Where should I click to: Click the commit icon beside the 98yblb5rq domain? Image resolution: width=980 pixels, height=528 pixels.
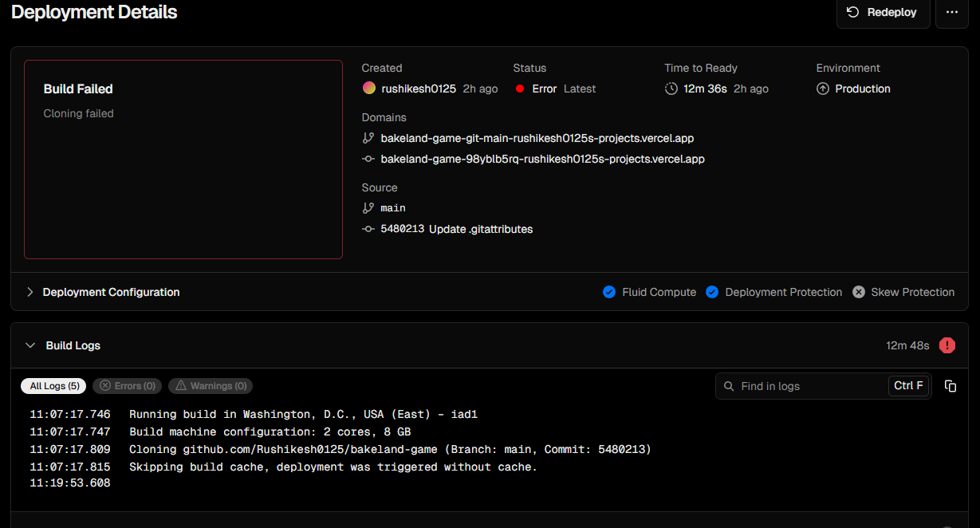click(x=368, y=159)
